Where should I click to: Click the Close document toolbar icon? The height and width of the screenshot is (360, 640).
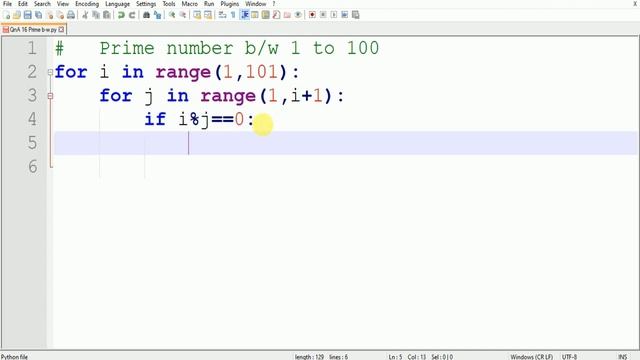(49, 15)
